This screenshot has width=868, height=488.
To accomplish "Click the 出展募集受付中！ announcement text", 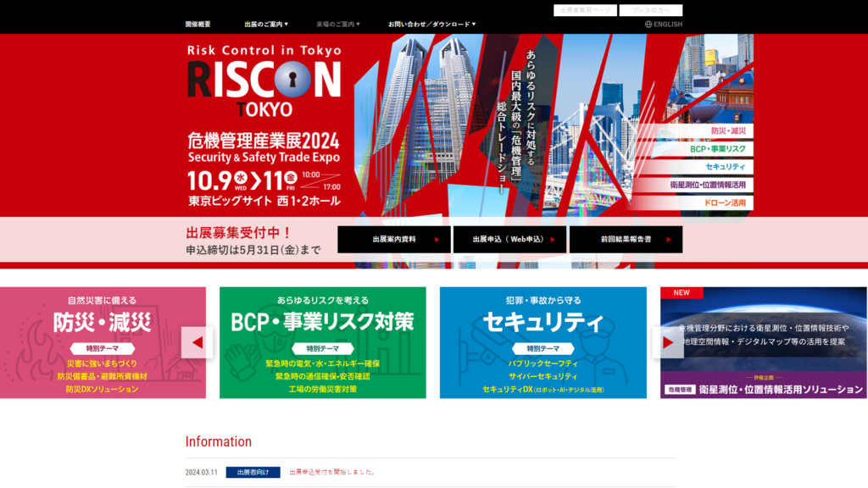I will (x=238, y=233).
